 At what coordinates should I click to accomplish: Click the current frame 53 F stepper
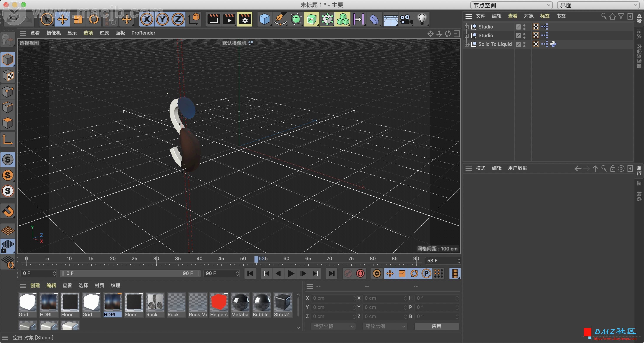click(459, 261)
